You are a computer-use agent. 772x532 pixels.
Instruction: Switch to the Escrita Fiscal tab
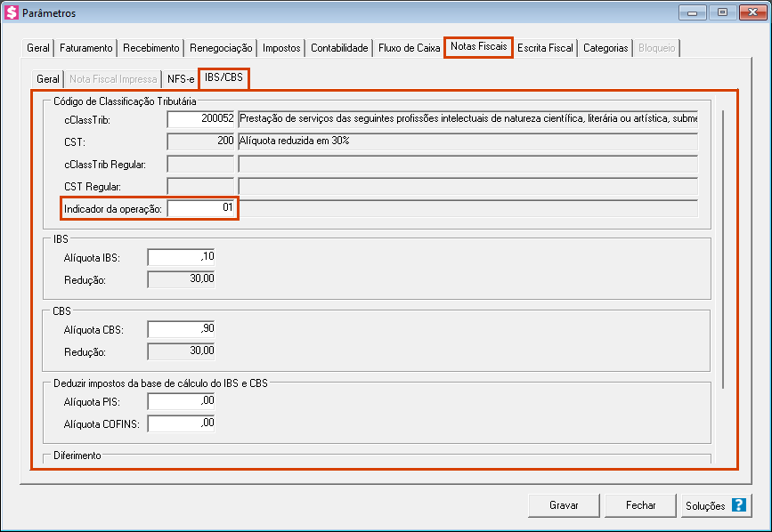coord(545,48)
